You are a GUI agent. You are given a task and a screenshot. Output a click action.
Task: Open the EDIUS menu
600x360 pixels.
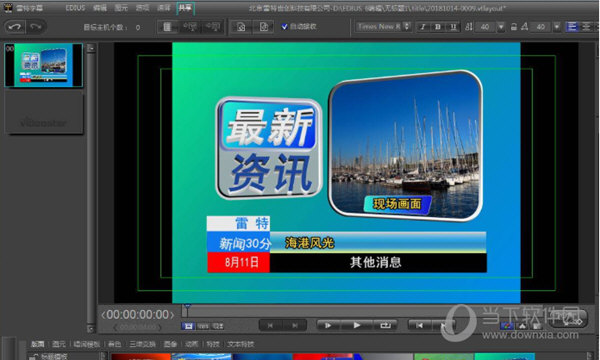pyautogui.click(x=75, y=8)
